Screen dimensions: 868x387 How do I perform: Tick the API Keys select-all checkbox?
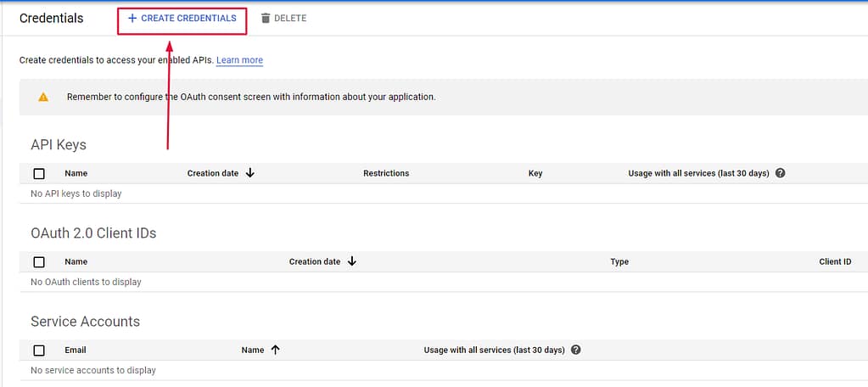coord(39,174)
